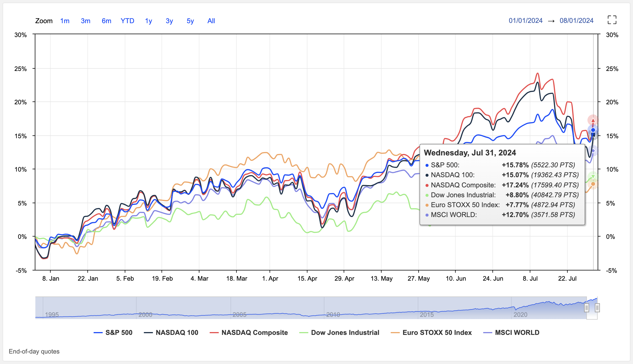Select the 1m zoom range
The width and height of the screenshot is (633, 364).
(65, 21)
